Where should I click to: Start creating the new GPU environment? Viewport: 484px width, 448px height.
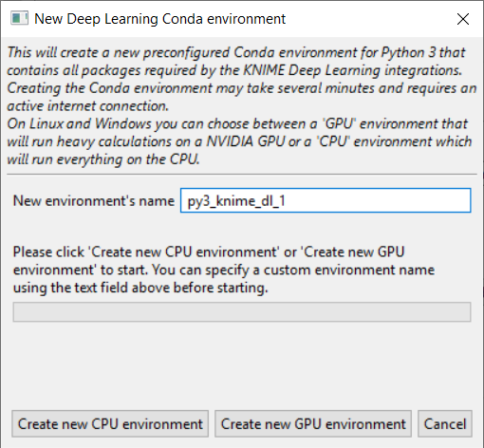click(x=313, y=424)
